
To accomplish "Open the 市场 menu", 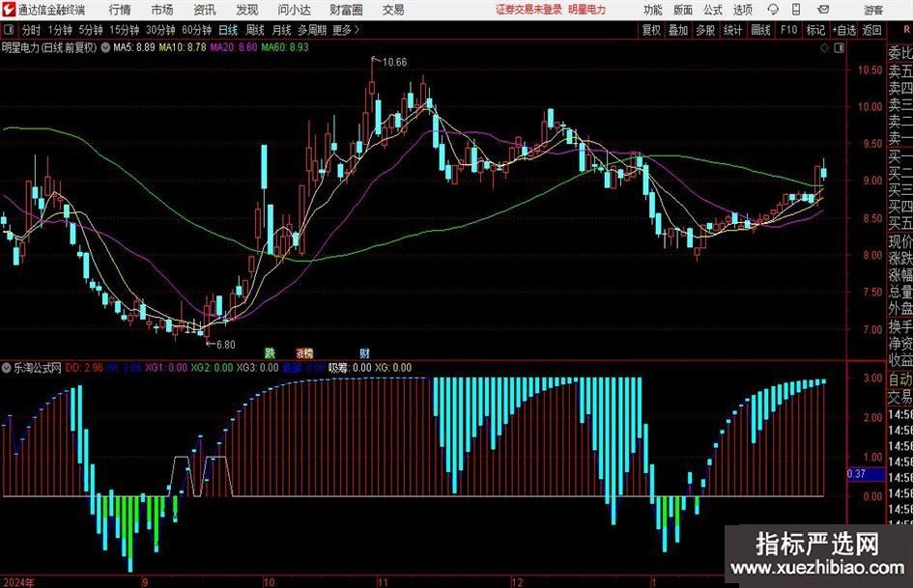I will [x=162, y=10].
